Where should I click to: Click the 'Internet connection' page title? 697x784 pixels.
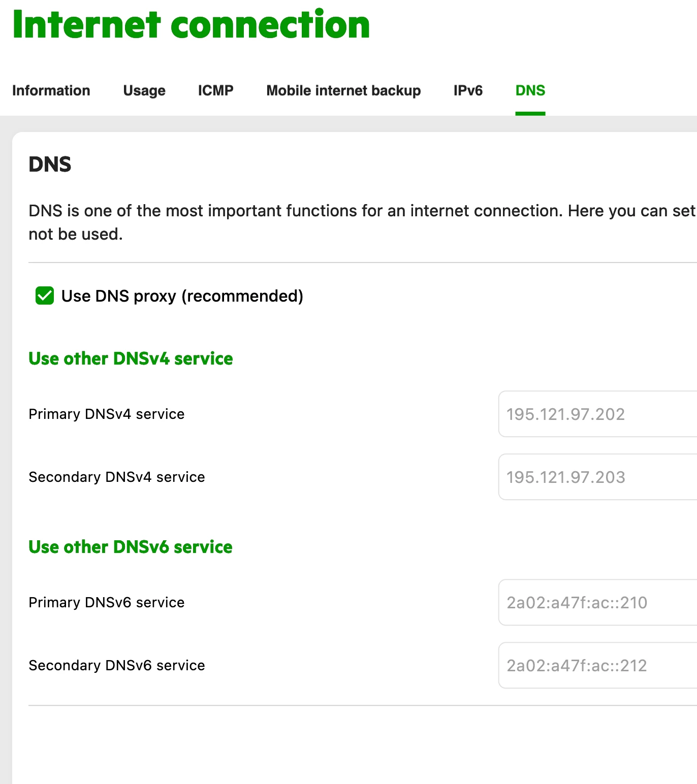click(191, 24)
